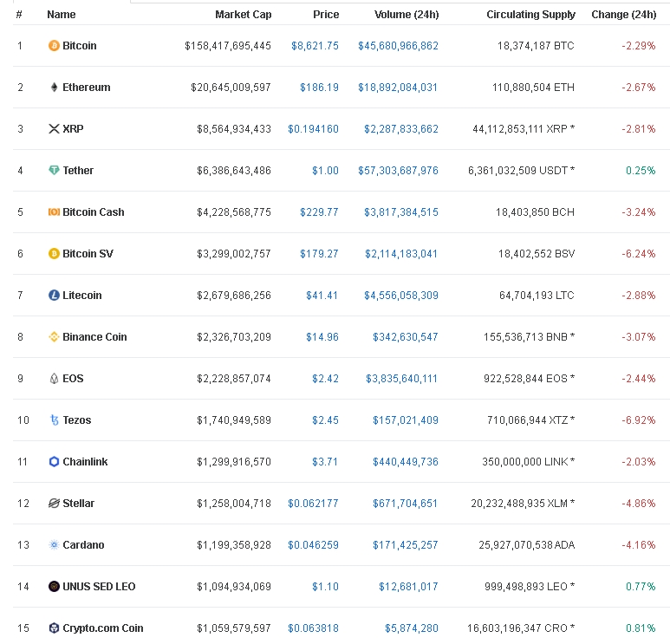Open the Cardano name link

(x=83, y=545)
